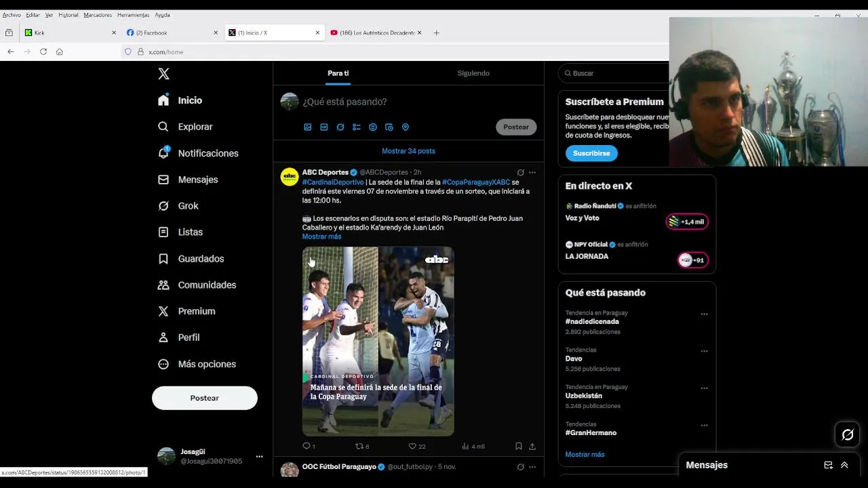Image resolution: width=868 pixels, height=488 pixels.
Task: Open more options on ABC Deportes post
Action: point(532,172)
